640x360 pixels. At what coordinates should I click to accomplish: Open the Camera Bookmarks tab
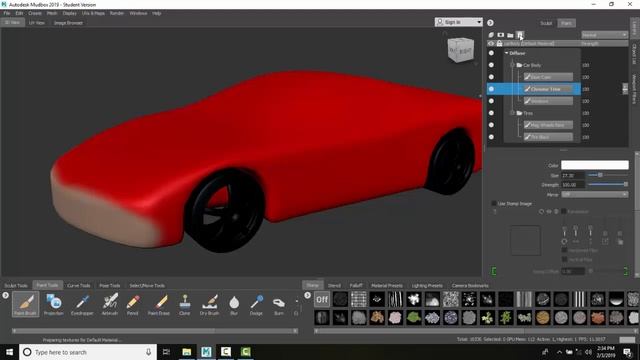(470, 285)
